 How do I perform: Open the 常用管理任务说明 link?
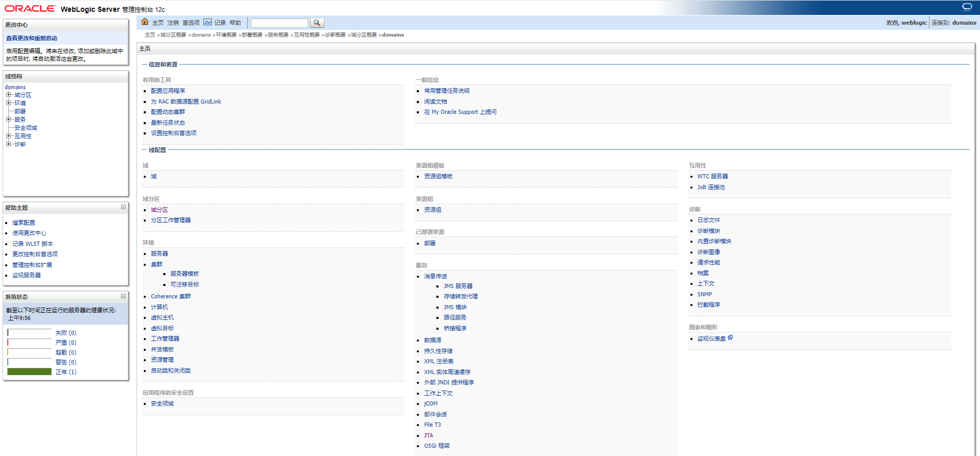click(447, 91)
